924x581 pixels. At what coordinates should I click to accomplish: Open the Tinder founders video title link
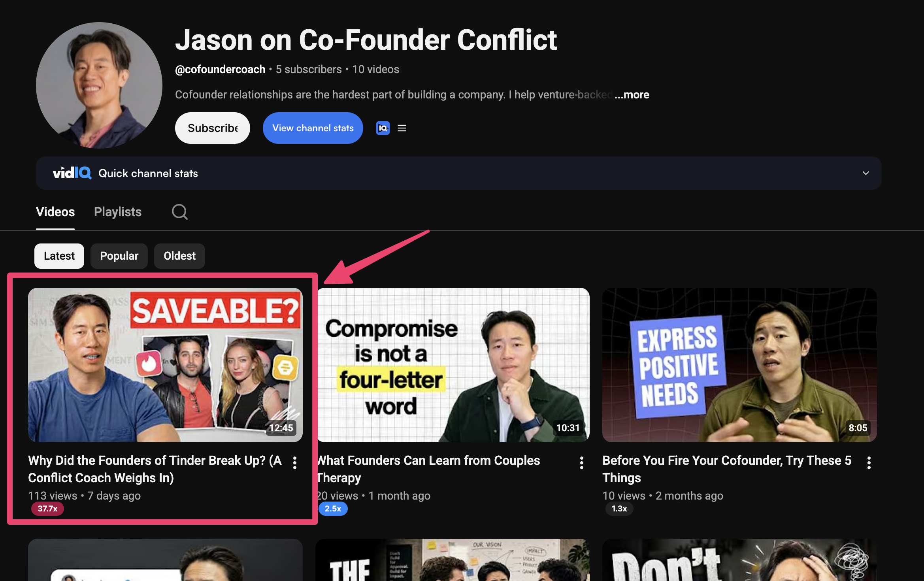tap(155, 469)
